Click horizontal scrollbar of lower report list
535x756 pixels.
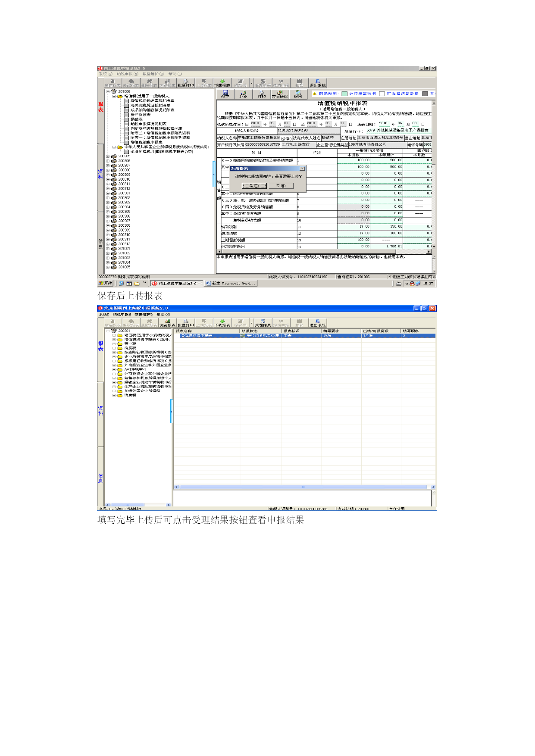pos(304,487)
